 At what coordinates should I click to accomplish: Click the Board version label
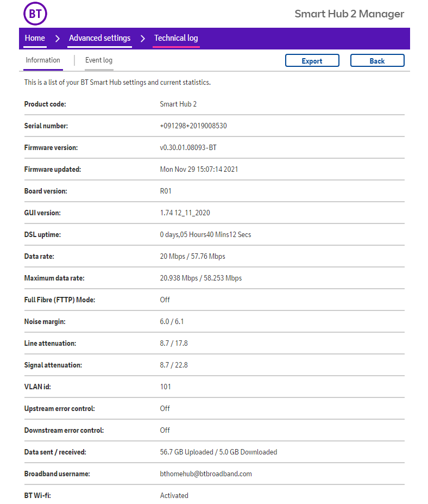[46, 191]
